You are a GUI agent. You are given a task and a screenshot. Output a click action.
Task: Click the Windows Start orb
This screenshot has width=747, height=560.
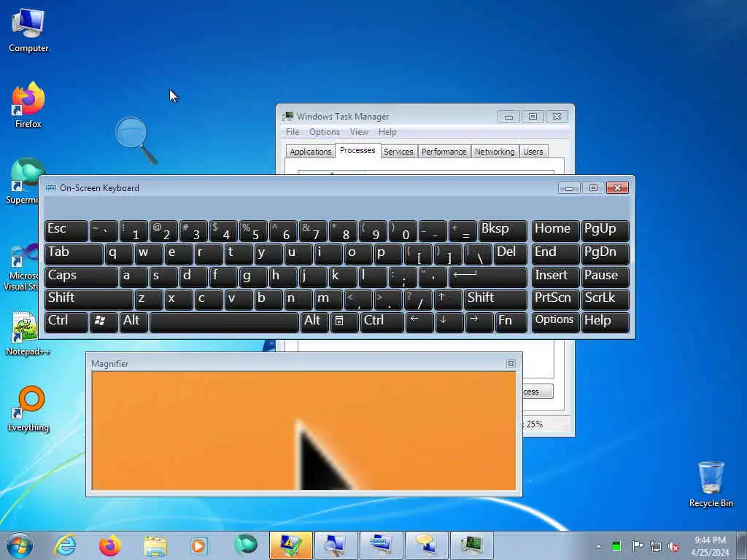click(20, 545)
